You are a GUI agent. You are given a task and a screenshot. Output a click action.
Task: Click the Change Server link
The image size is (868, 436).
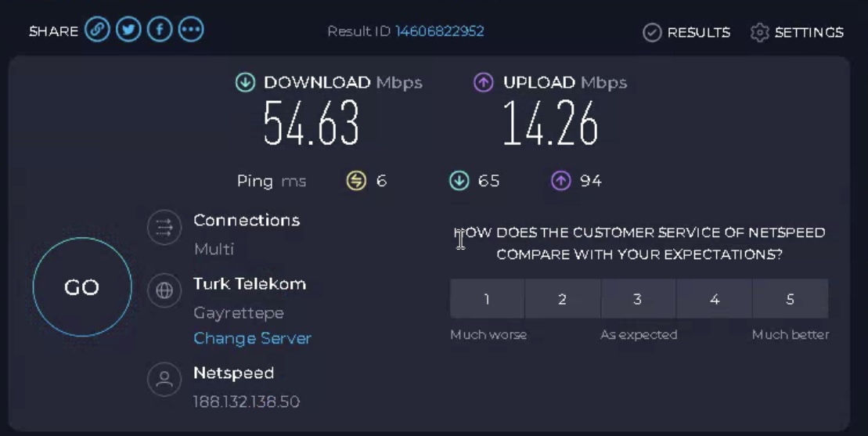pyautogui.click(x=252, y=338)
